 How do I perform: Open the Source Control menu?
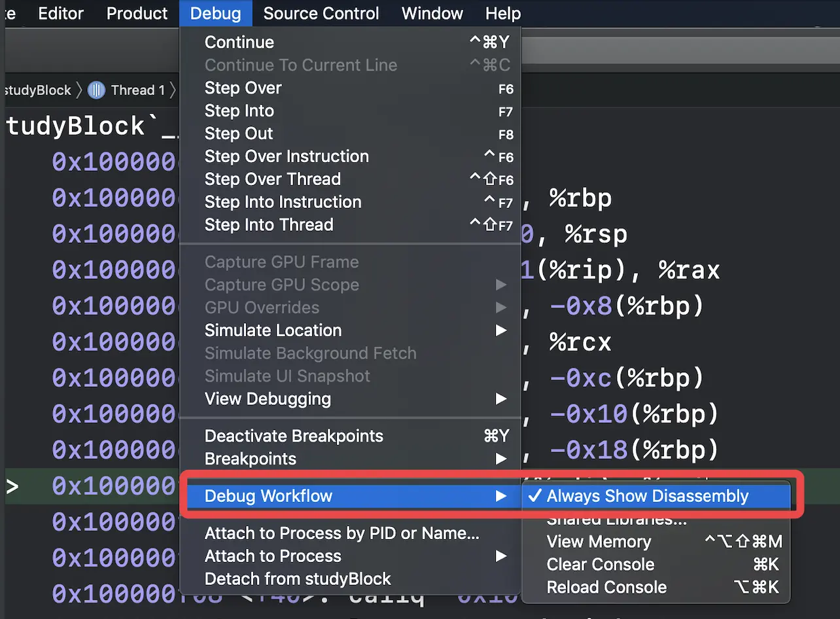pyautogui.click(x=321, y=13)
